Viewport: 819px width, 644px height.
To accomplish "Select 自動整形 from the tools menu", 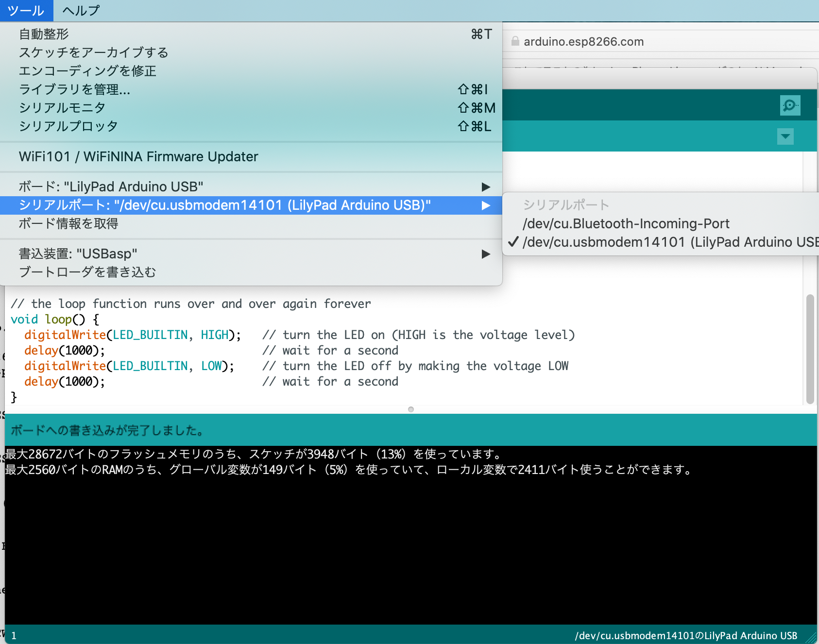I will click(251, 34).
